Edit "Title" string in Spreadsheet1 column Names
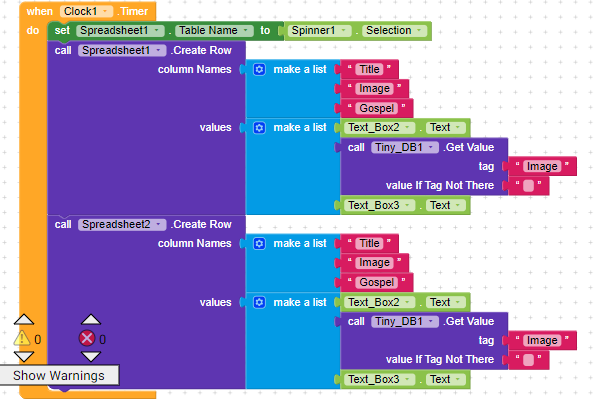This screenshot has height=402, width=603. pyautogui.click(x=369, y=69)
